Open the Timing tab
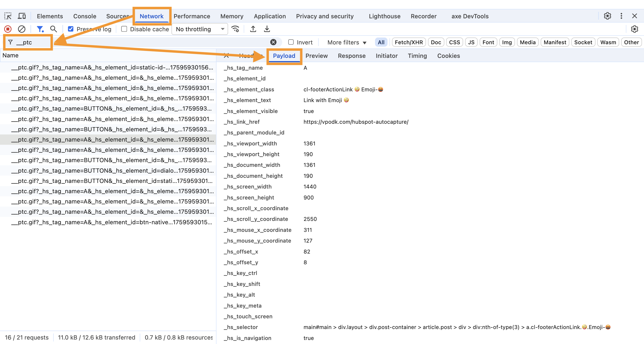Viewport: 644px width, 344px height. coord(417,56)
